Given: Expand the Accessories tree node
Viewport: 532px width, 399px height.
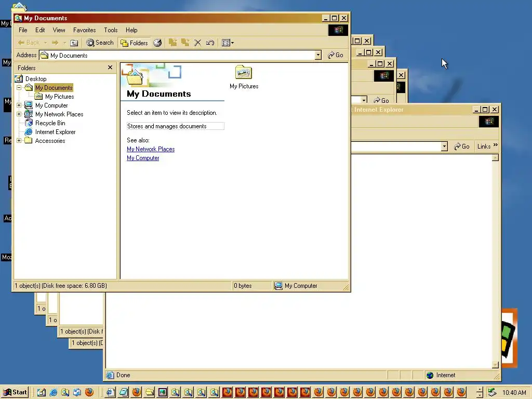Looking at the screenshot, I should coord(19,140).
